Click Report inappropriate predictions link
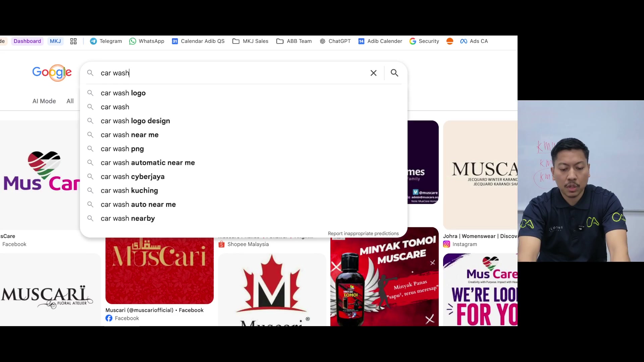This screenshot has width=644, height=362. click(363, 234)
